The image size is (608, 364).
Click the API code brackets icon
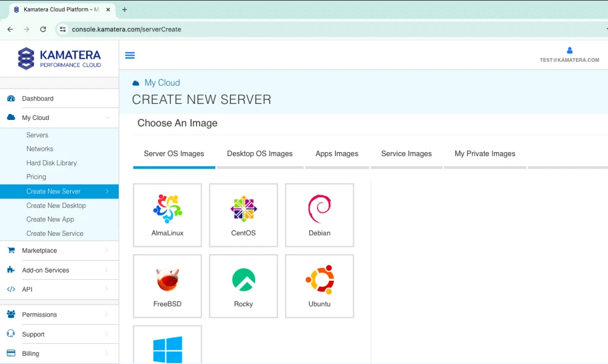pyautogui.click(x=11, y=289)
